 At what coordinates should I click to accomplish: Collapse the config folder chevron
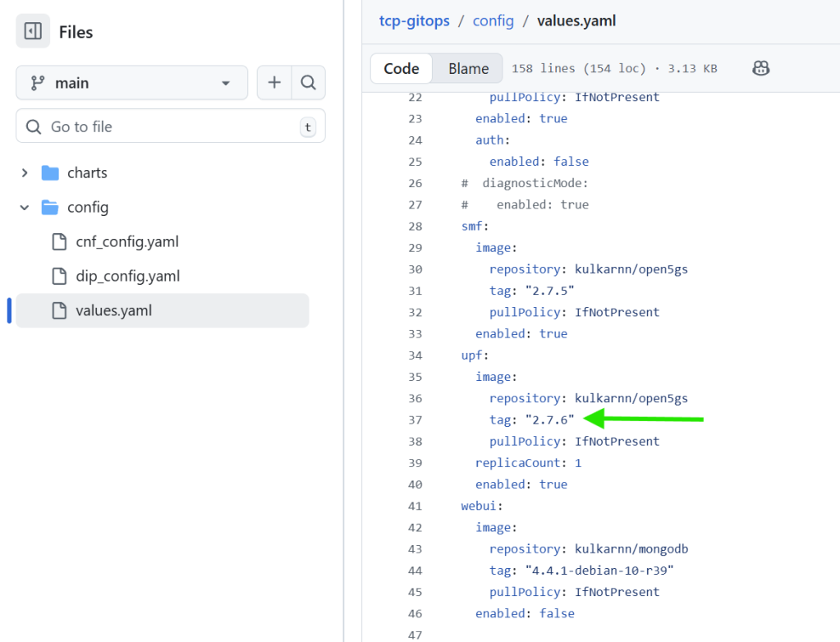pos(25,208)
